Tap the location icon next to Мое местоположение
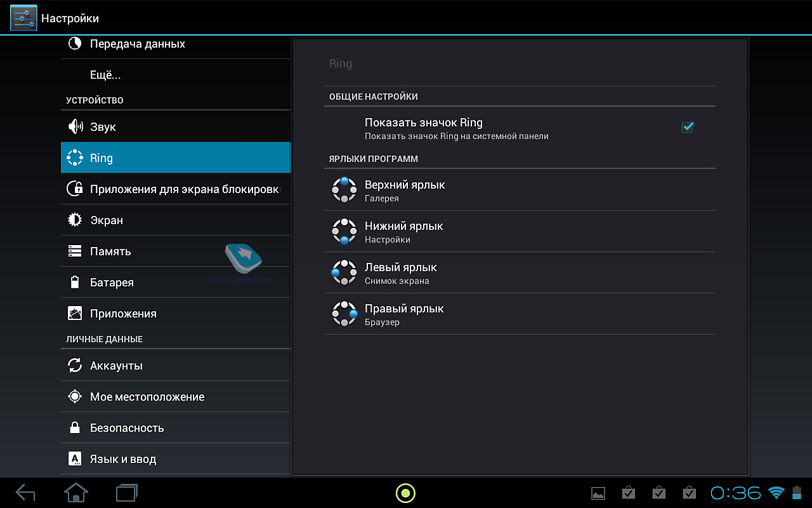 [75, 396]
